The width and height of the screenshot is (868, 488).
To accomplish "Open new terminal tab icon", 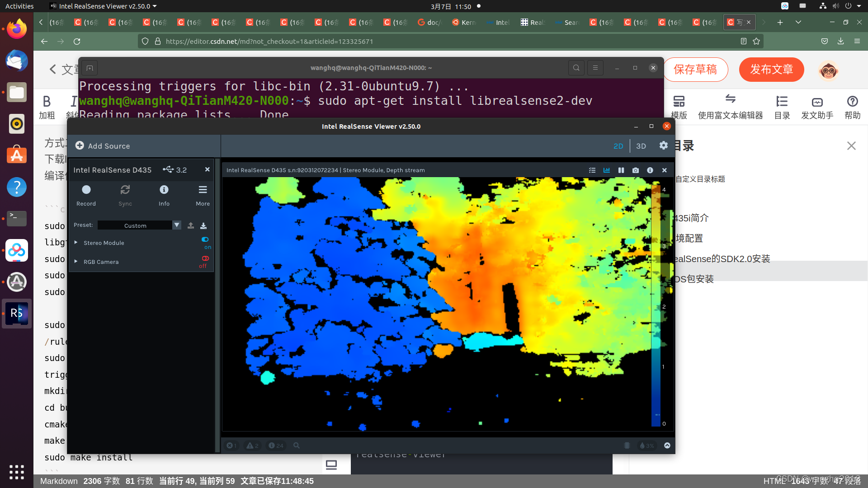I will pos(90,68).
